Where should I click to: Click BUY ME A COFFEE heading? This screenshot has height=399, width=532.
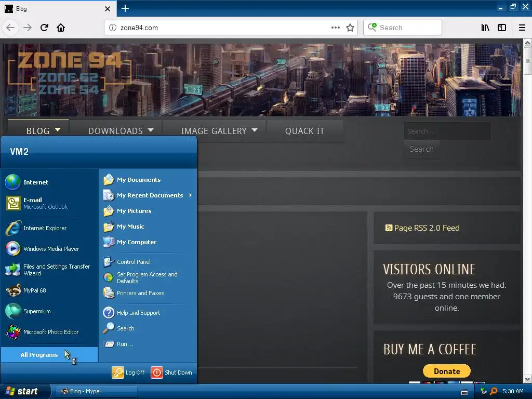pyautogui.click(x=430, y=350)
